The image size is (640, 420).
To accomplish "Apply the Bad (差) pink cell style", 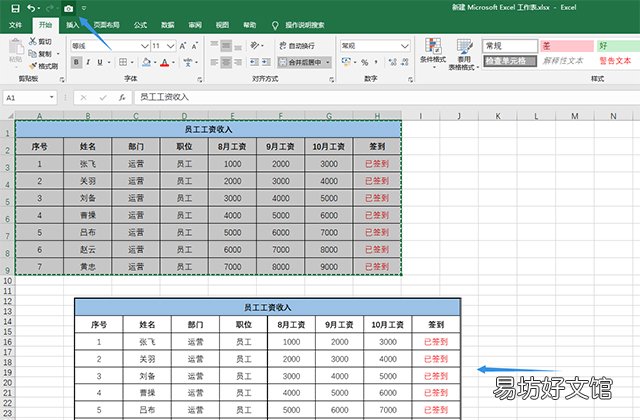I will click(567, 46).
